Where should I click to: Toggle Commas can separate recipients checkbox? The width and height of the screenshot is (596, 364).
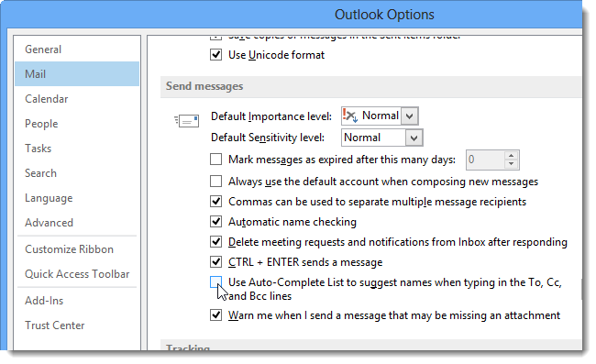[x=215, y=202]
